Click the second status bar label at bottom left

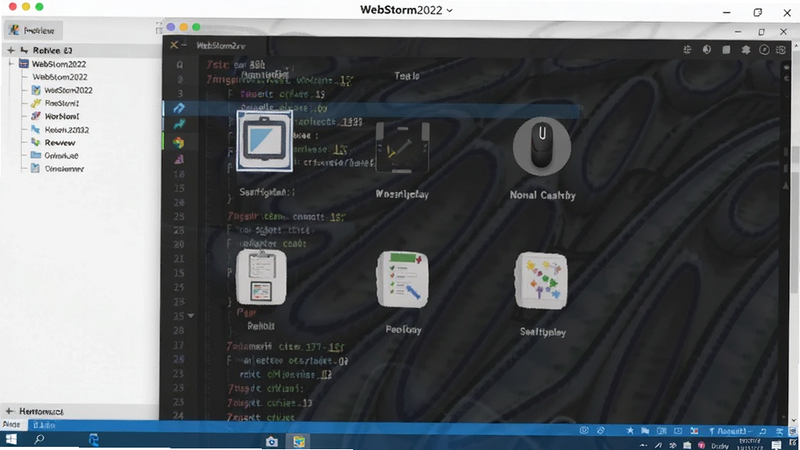coord(44,424)
